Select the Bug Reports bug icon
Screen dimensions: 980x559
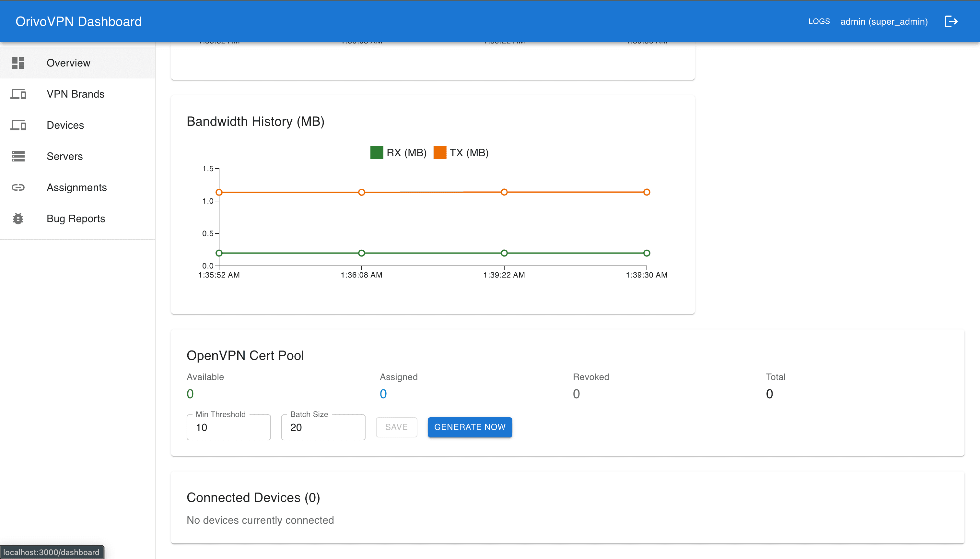(x=18, y=218)
